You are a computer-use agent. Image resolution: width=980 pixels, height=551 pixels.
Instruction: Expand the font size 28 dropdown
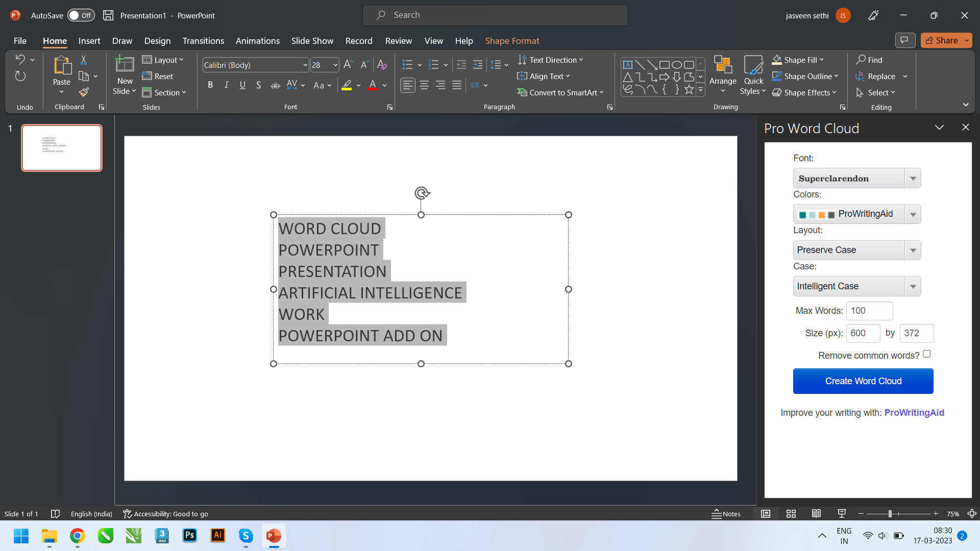(335, 65)
